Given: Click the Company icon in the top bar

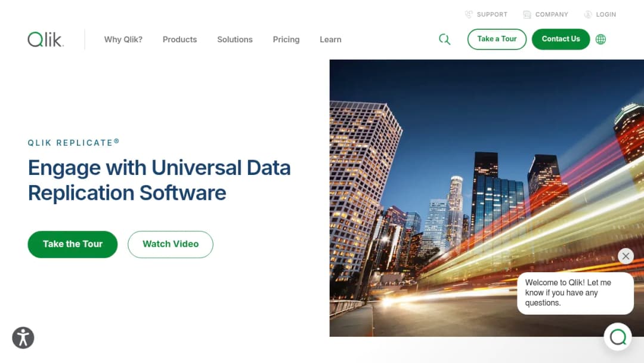Looking at the screenshot, I should point(527,14).
